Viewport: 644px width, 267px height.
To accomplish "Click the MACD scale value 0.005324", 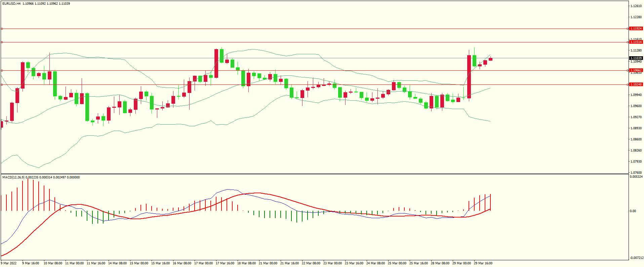I will pyautogui.click(x=636, y=177).
